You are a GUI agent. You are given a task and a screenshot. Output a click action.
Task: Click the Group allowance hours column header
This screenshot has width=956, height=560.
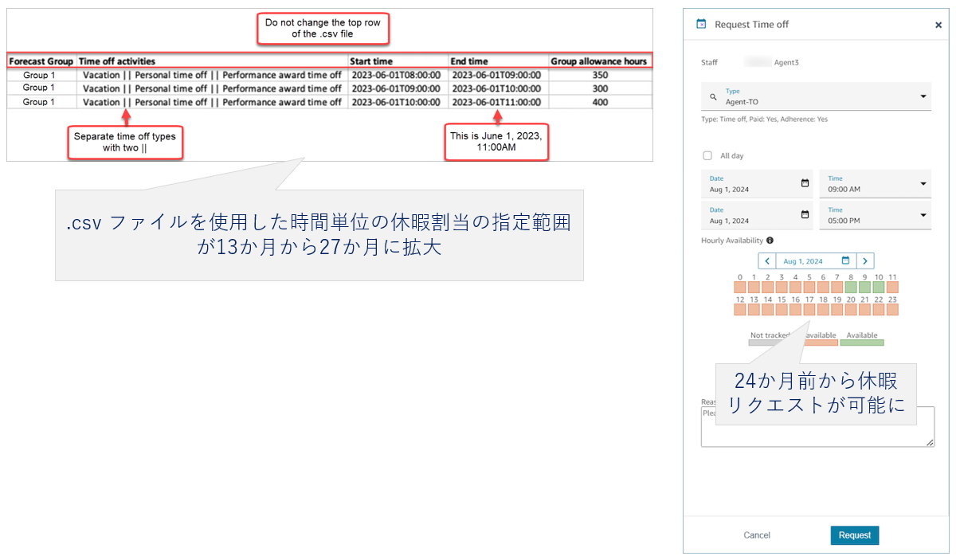point(599,61)
